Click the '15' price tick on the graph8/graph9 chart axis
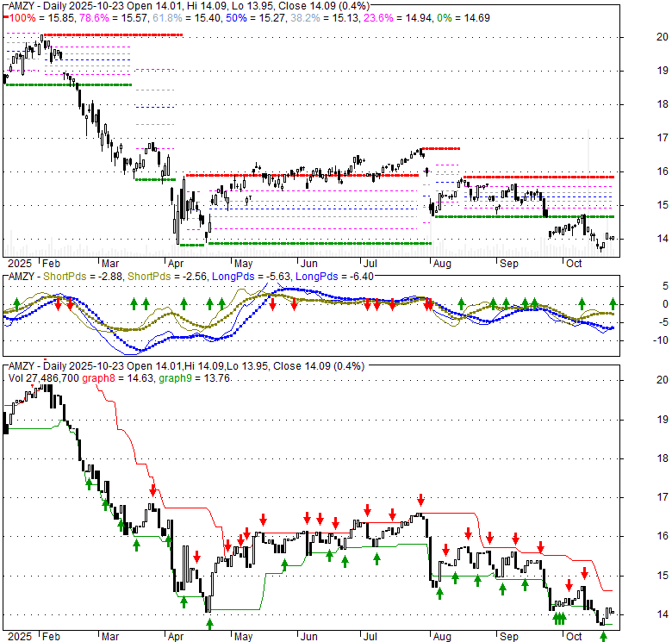The image size is (672, 642). [663, 576]
